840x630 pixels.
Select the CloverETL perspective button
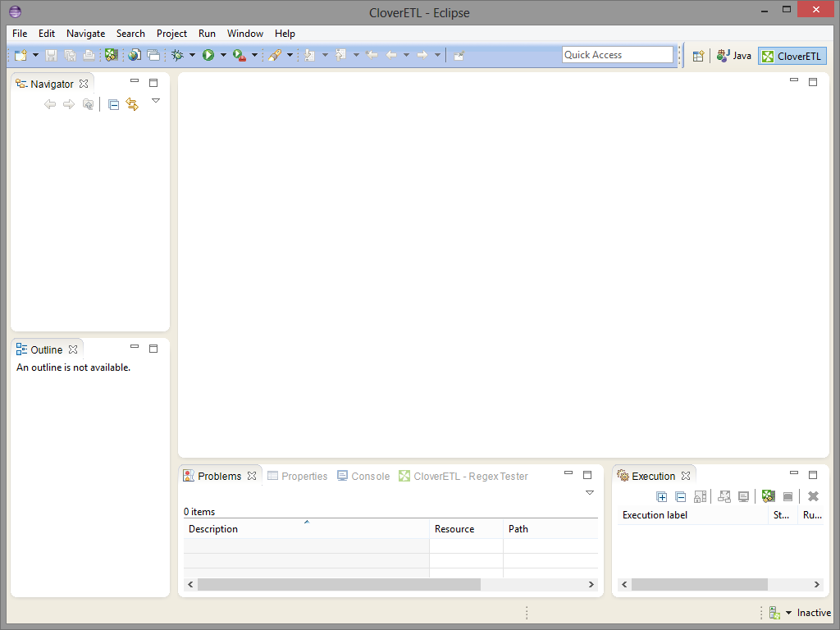792,56
